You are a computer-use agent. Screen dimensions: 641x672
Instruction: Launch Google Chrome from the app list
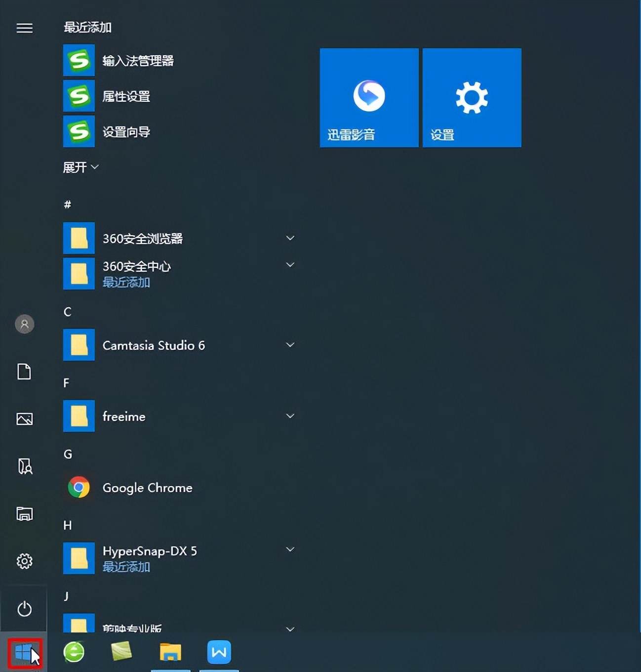click(x=147, y=488)
